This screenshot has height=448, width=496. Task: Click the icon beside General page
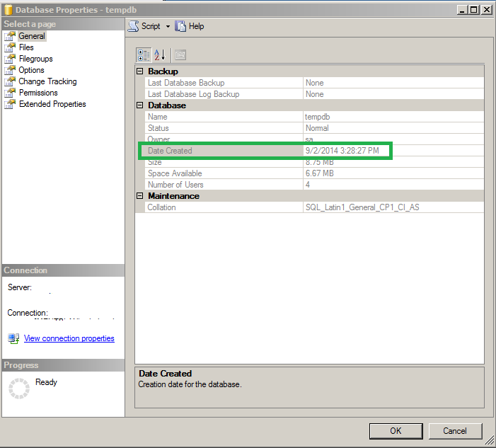pos(10,36)
